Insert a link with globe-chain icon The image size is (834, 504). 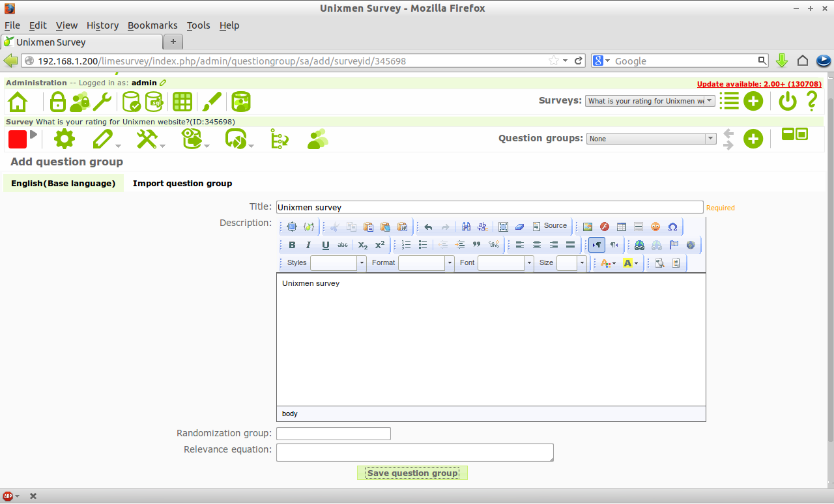(x=639, y=245)
